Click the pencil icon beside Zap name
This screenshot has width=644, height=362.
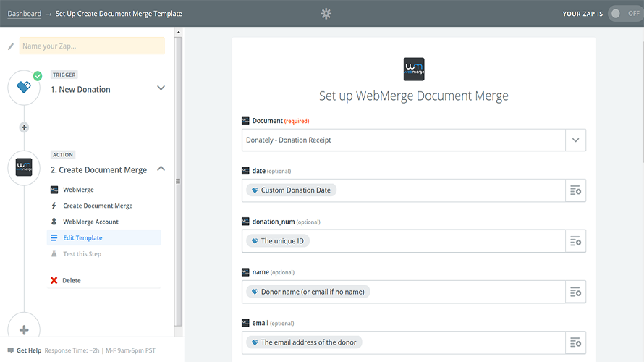click(11, 46)
